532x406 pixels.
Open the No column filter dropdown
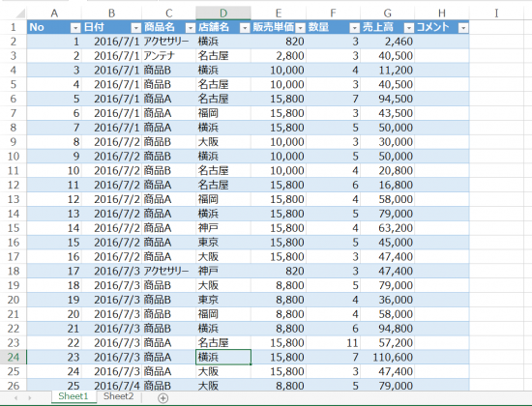(x=75, y=28)
